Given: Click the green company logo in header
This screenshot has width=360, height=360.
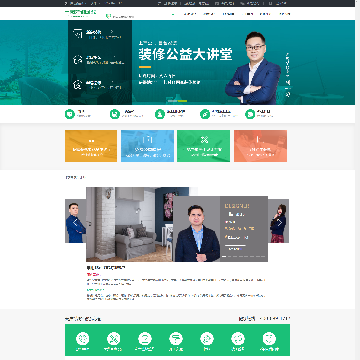Looking at the screenshot, I should click(81, 13).
